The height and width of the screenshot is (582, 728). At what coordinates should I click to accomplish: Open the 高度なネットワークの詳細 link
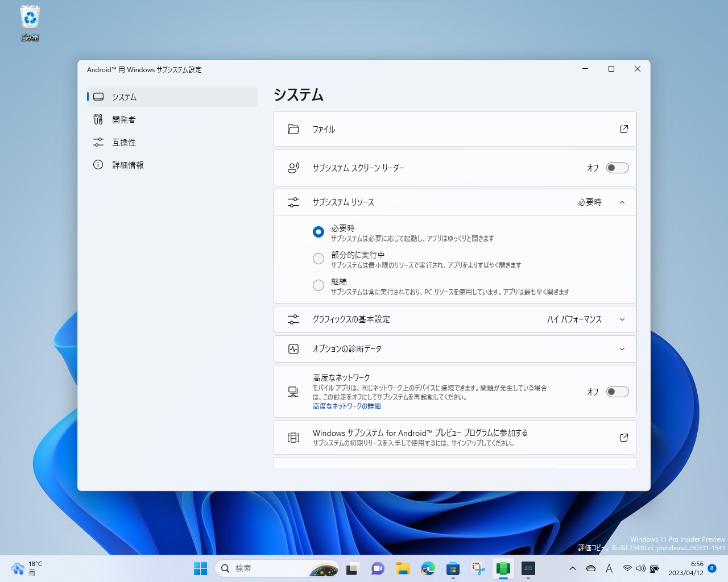click(346, 406)
